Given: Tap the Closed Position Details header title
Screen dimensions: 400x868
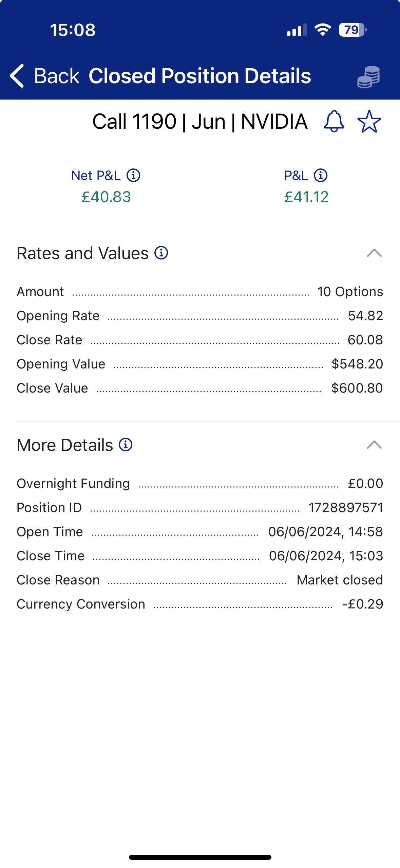Looking at the screenshot, I should click(200, 76).
